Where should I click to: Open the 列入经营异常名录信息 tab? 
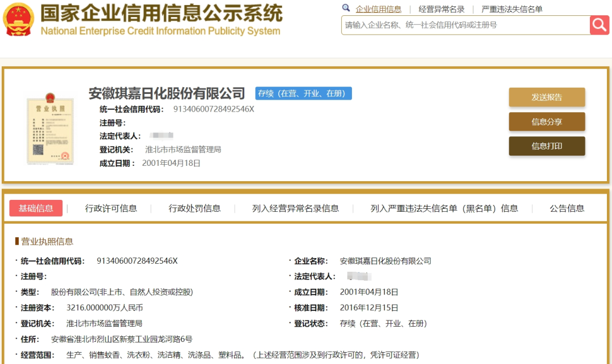click(x=295, y=208)
